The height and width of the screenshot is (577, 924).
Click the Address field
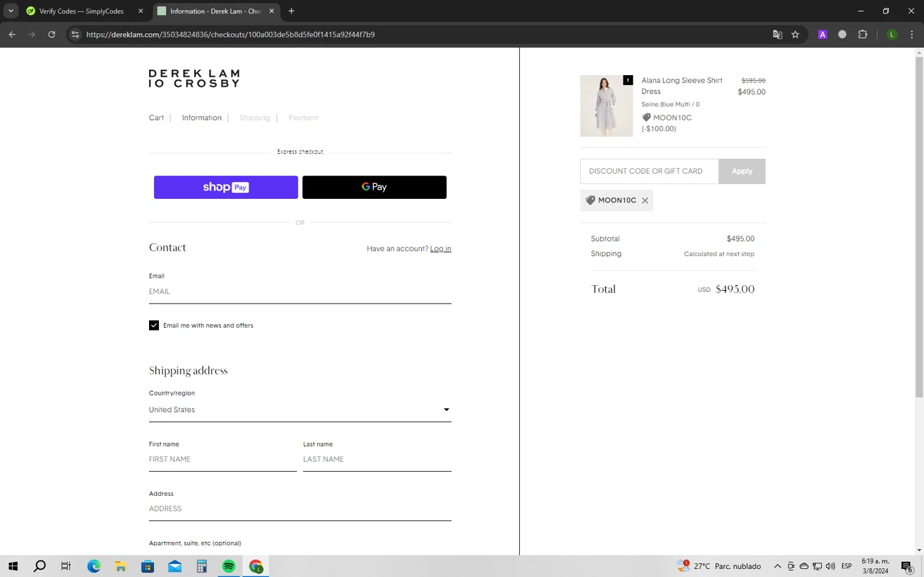[x=300, y=509]
